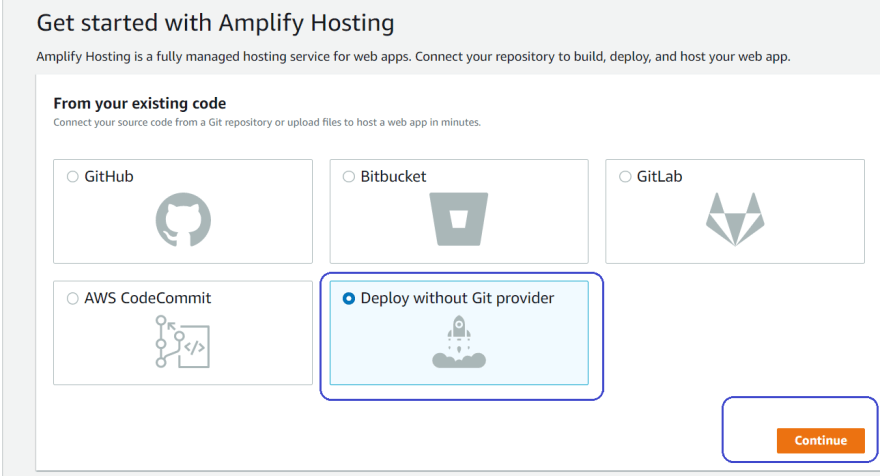880x476 pixels.
Task: Click the rocket launch icon
Action: [459, 342]
